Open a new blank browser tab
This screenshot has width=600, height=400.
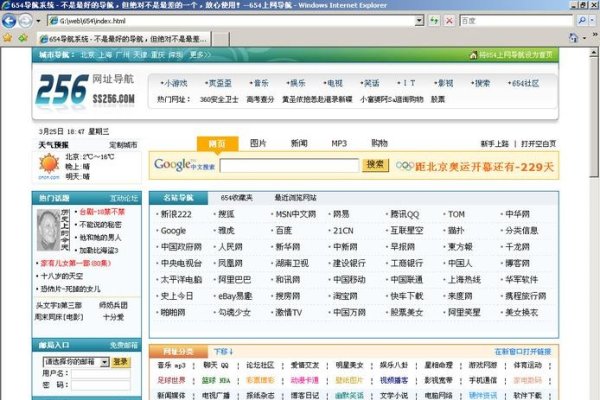click(x=220, y=39)
